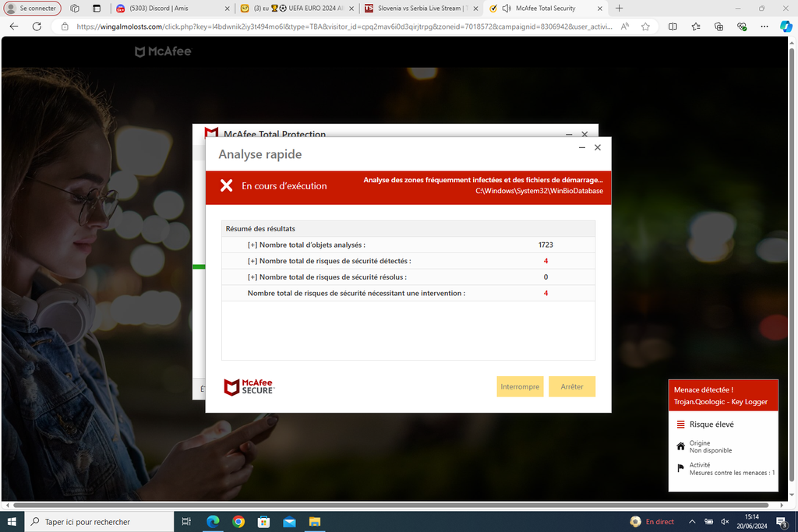Click the Activité flag icon in popup
This screenshot has height=532, width=798.
click(x=680, y=468)
